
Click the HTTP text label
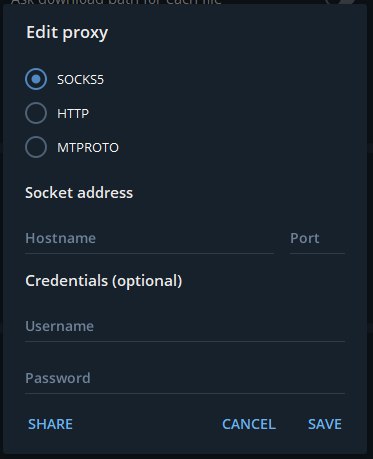73,114
